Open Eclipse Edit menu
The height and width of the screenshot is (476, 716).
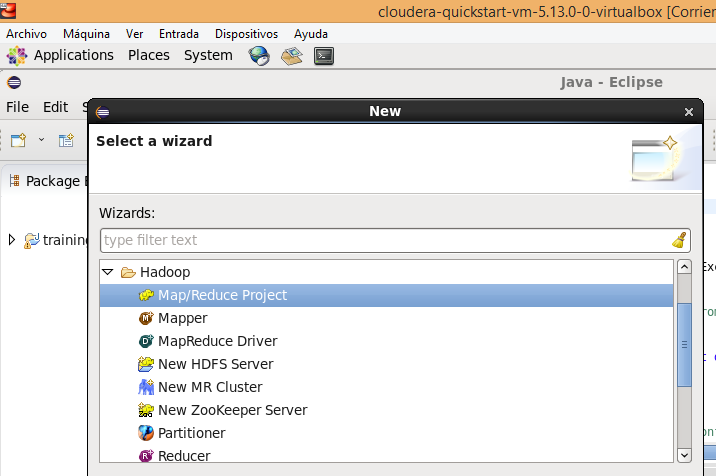(55, 107)
